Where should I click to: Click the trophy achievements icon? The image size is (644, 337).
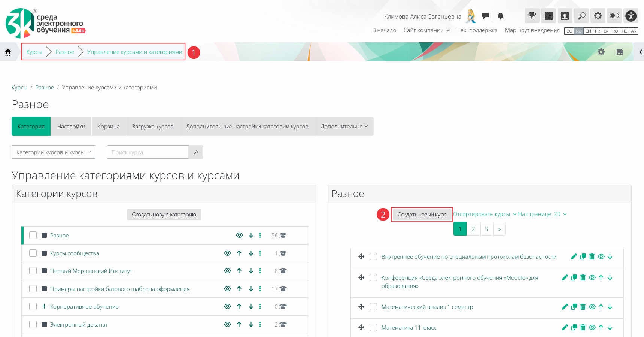point(532,16)
